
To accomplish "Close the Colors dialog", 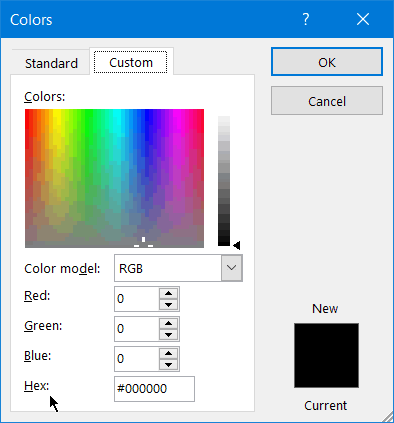I will tap(363, 19).
